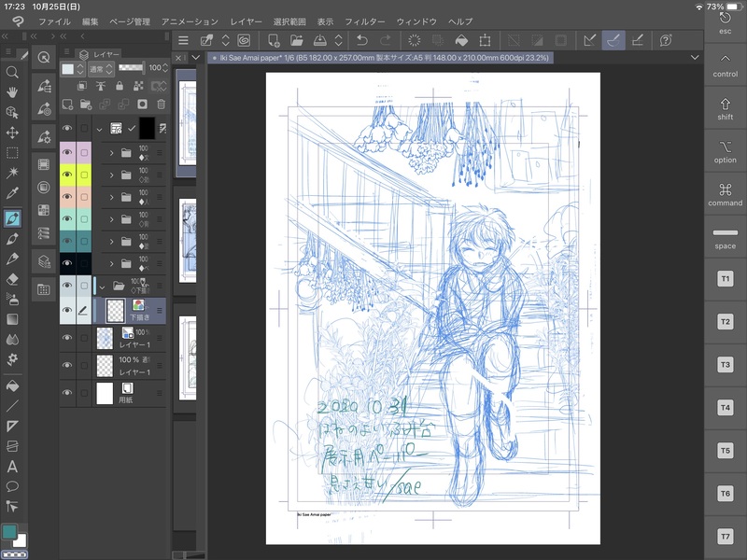
Task: Expand the black-marked layer folder
Action: click(x=111, y=263)
